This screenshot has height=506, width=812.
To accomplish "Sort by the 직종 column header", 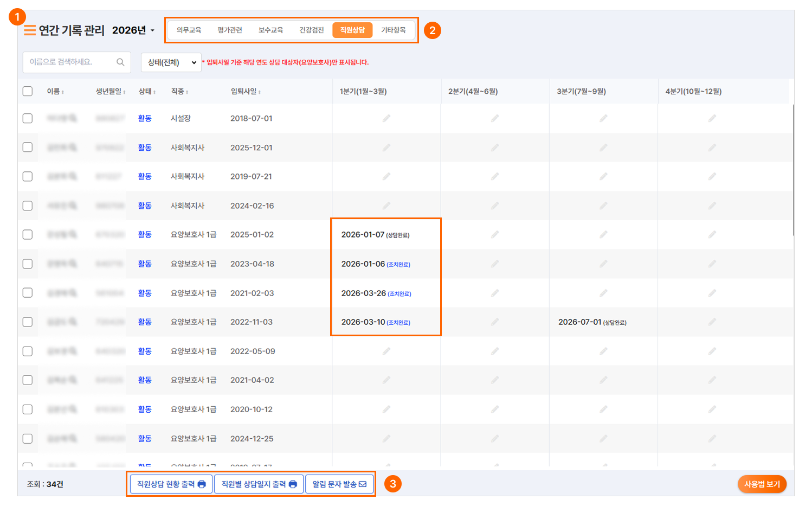I will click(x=179, y=91).
